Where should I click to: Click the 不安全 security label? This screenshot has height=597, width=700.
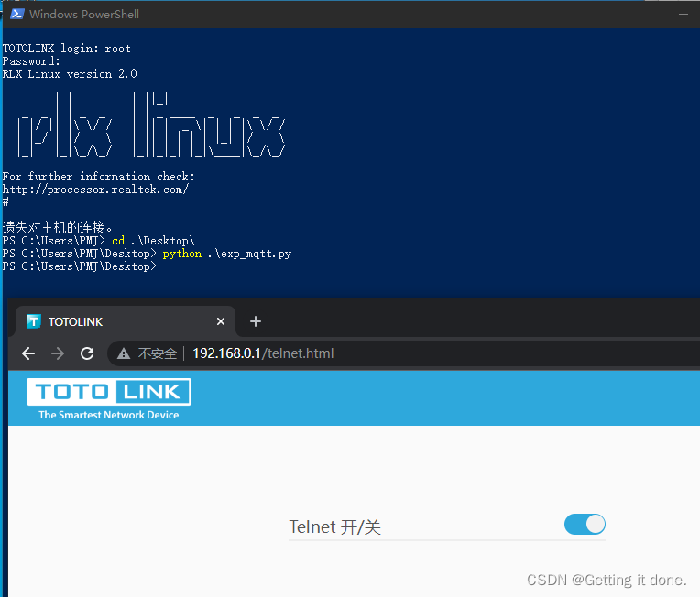pyautogui.click(x=158, y=353)
